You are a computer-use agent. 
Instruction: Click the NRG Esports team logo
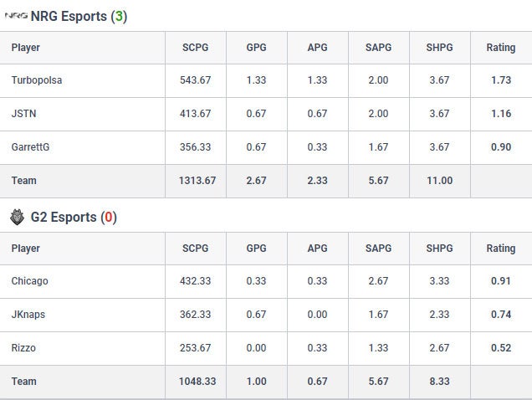tap(16, 16)
